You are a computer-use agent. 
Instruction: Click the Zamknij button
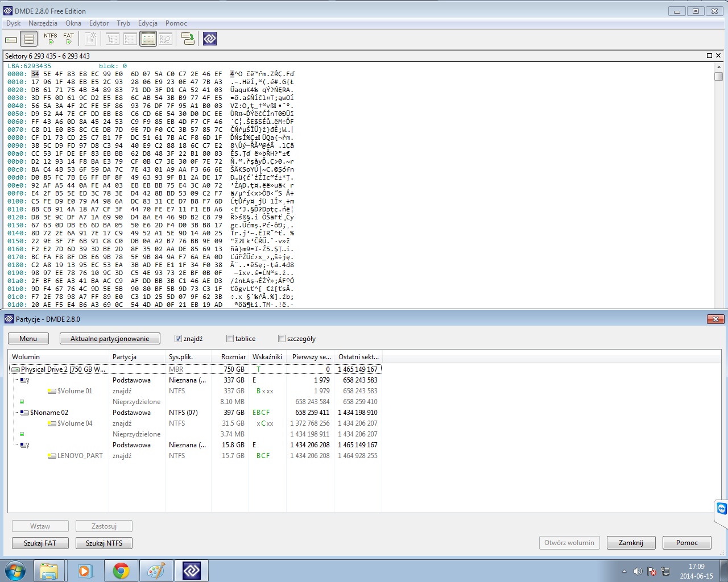631,543
